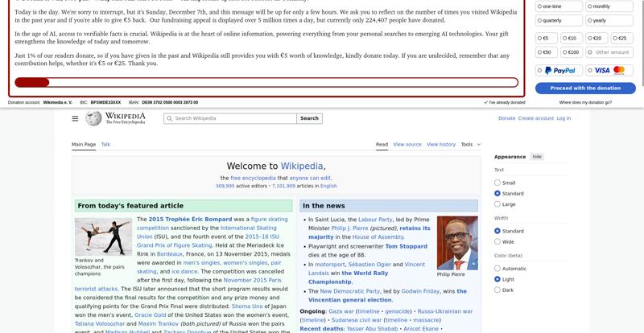Open the figure skating pair image

(x=103, y=236)
